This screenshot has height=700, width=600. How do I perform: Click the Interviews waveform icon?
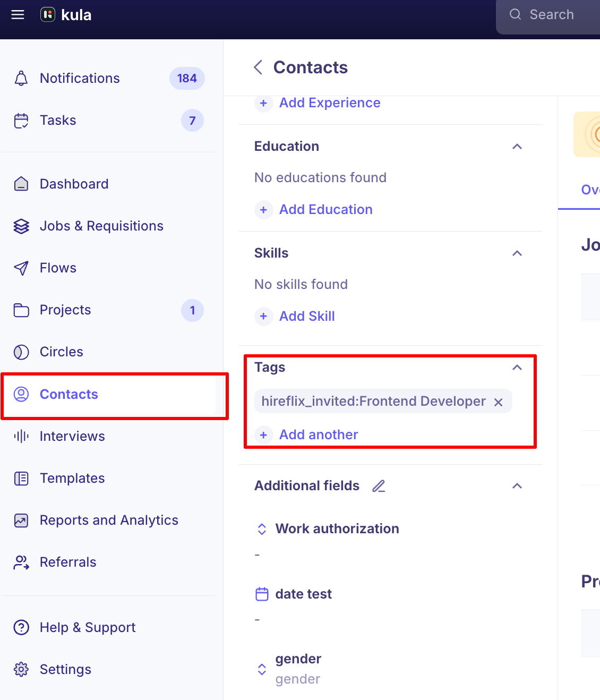(x=21, y=437)
